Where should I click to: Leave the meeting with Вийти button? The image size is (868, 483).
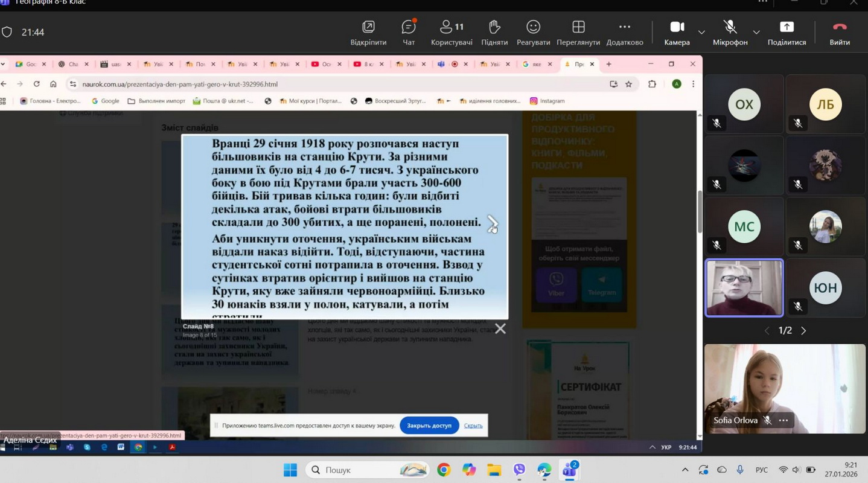click(840, 33)
